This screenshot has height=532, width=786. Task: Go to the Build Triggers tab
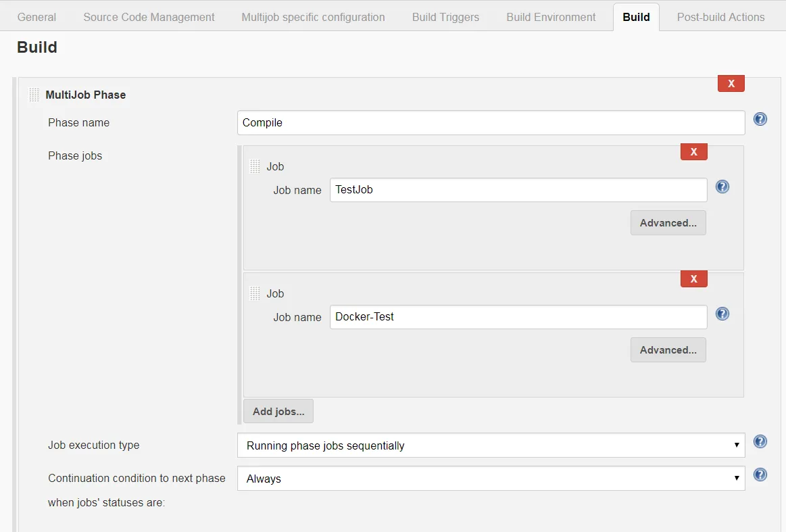click(445, 17)
